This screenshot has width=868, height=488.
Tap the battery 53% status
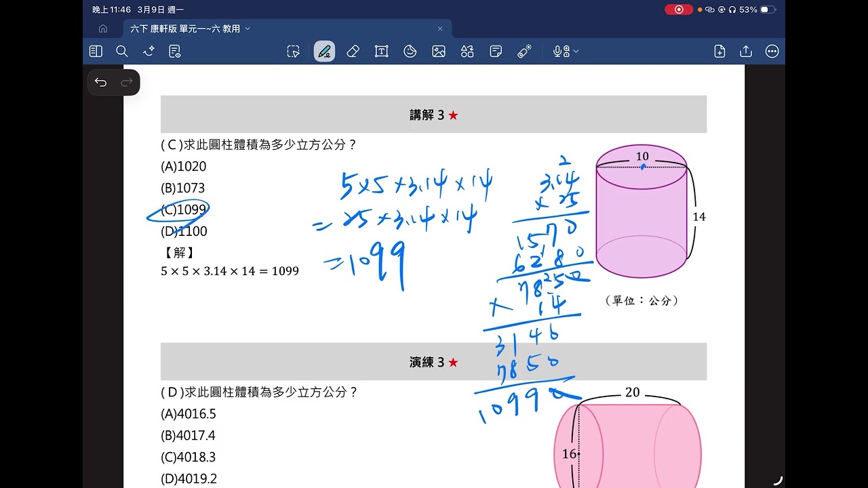[757, 9]
